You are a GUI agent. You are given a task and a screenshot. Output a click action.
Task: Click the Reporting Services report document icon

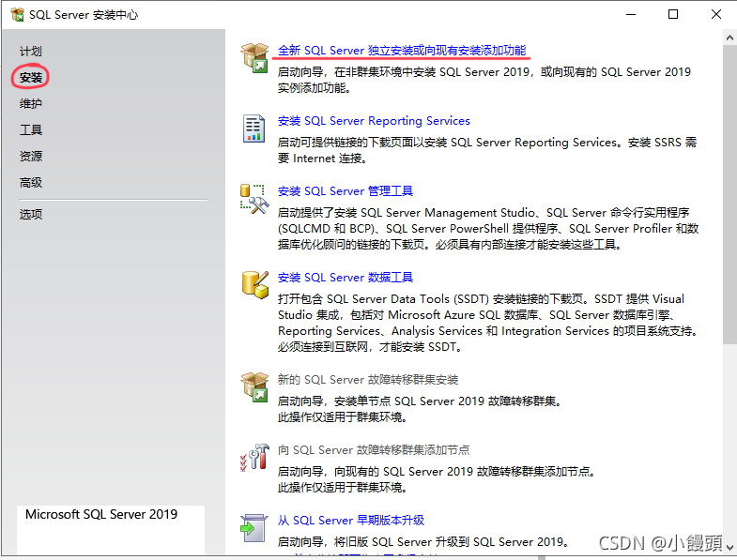pos(253,129)
